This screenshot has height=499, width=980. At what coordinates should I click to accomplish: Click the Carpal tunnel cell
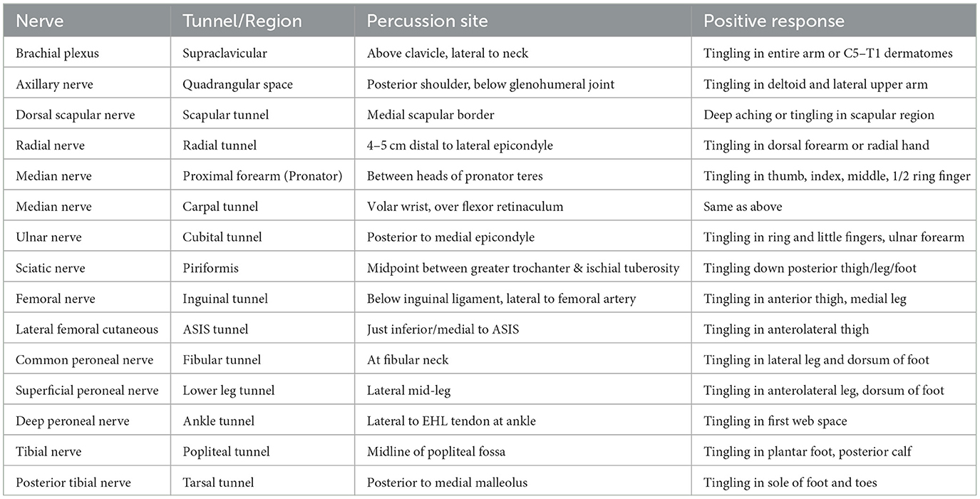pos(221,207)
